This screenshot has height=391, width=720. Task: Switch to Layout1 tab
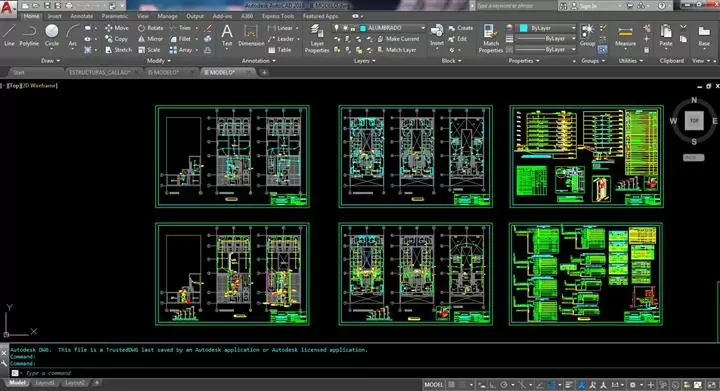(x=45, y=383)
